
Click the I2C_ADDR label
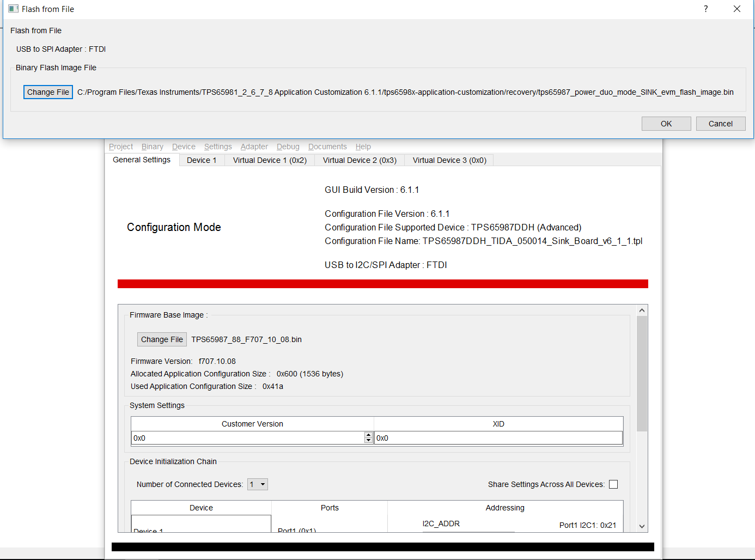pyautogui.click(x=441, y=524)
